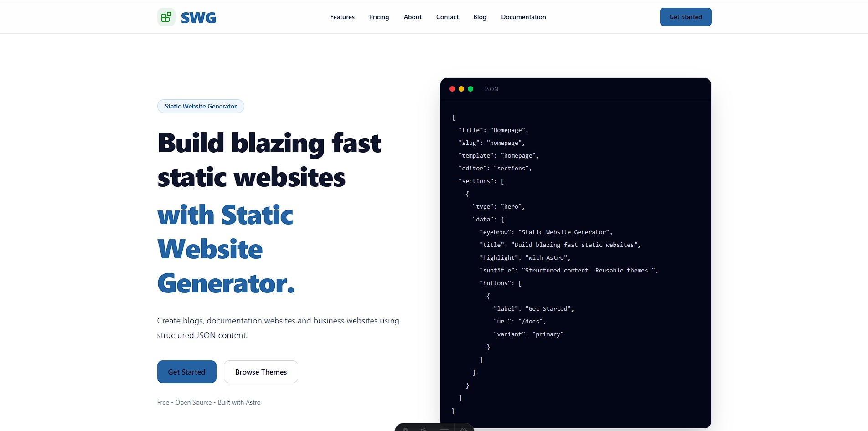Open the Features nav link
Image resolution: width=868 pixels, height=431 pixels.
[x=342, y=17]
